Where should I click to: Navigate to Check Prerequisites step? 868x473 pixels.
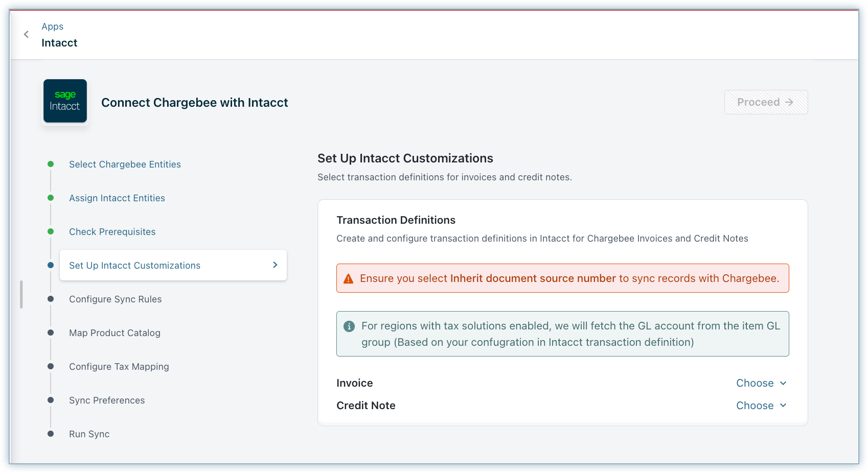[x=112, y=232]
